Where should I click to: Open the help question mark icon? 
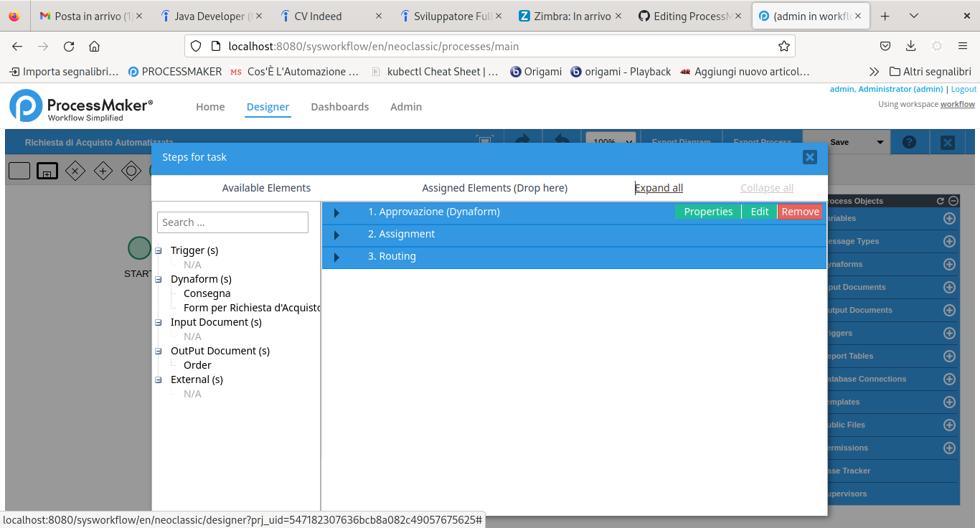click(910, 141)
